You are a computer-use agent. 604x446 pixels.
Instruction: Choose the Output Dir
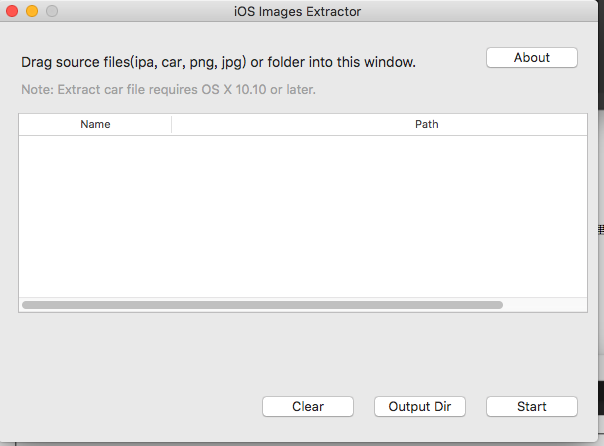coord(419,406)
